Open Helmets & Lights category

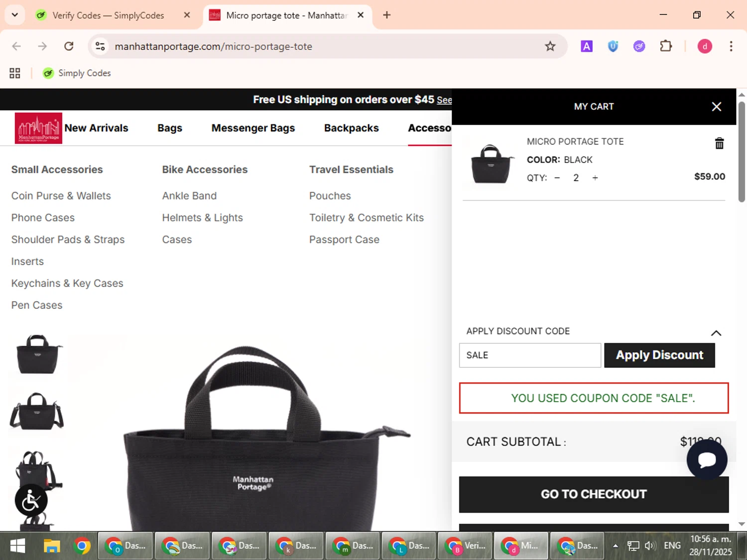tap(202, 218)
